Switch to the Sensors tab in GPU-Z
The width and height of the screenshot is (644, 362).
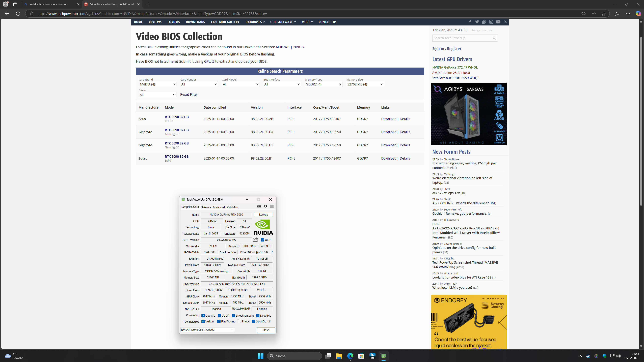(x=206, y=207)
